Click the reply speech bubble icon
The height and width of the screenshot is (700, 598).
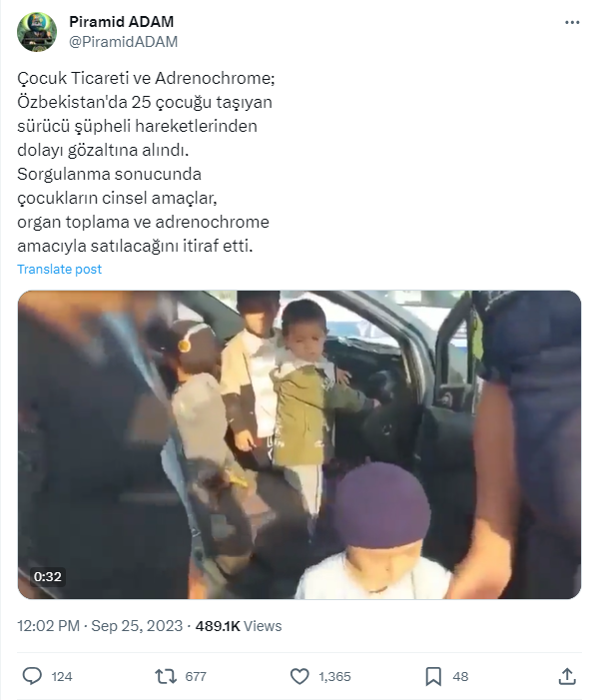[32, 676]
